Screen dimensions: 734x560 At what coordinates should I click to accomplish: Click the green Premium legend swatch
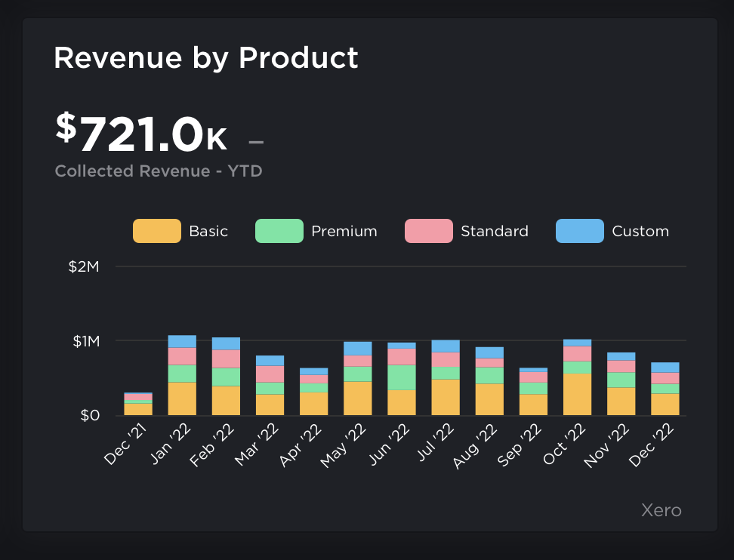(279, 231)
